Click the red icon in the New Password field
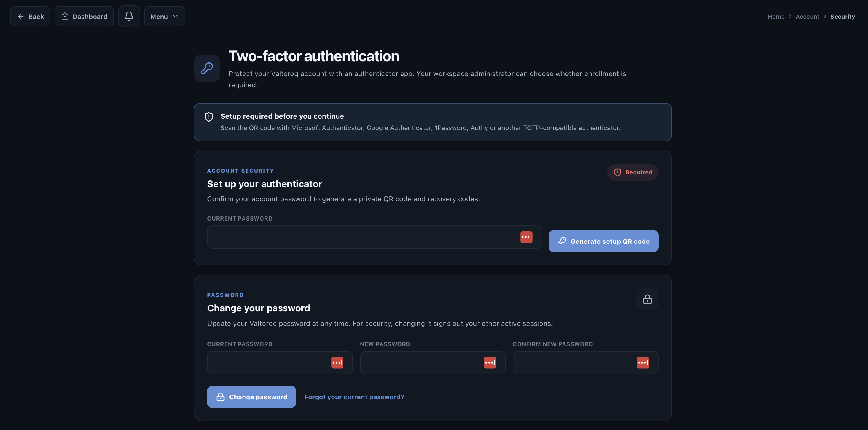Image resolution: width=868 pixels, height=430 pixels. pyautogui.click(x=490, y=363)
